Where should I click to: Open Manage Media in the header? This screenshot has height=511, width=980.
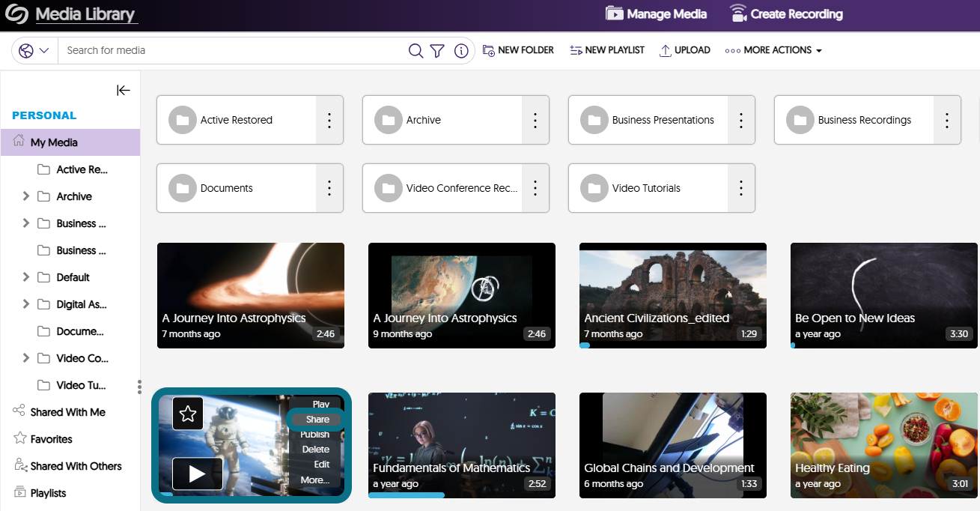tap(657, 13)
